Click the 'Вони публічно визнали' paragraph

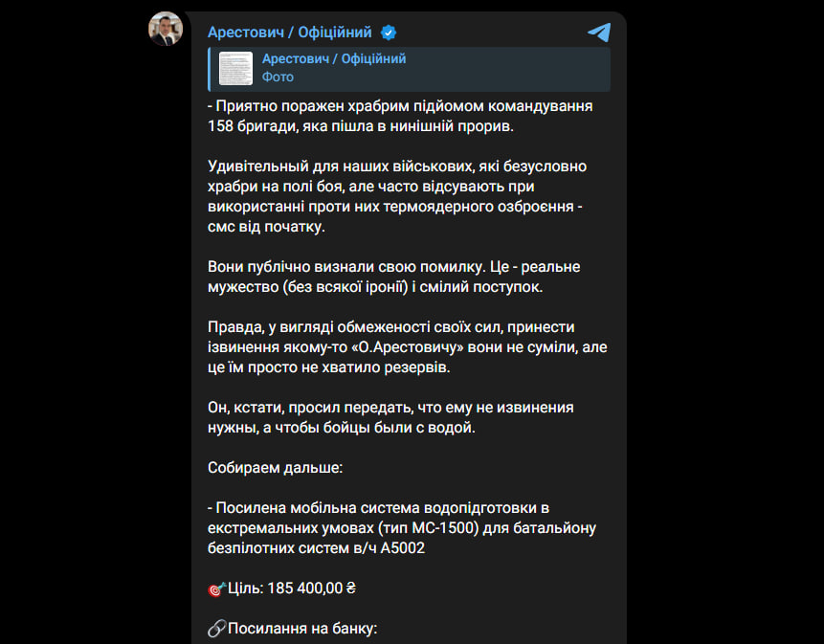[393, 277]
